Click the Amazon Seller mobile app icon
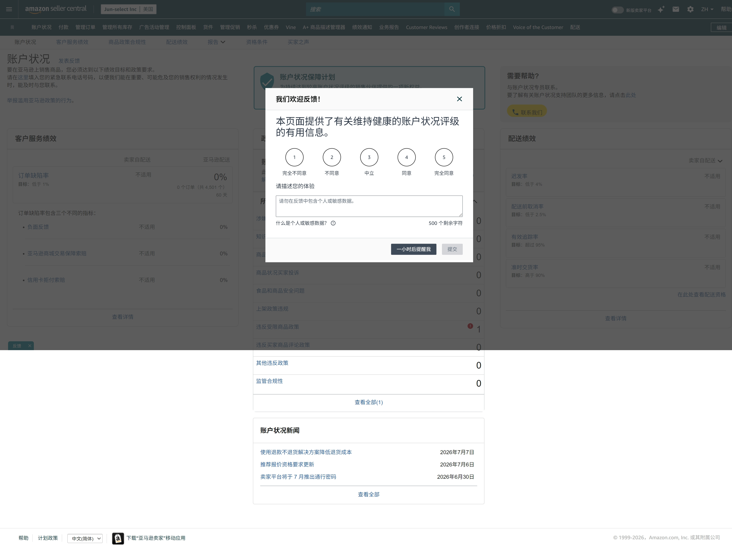 pos(118,538)
